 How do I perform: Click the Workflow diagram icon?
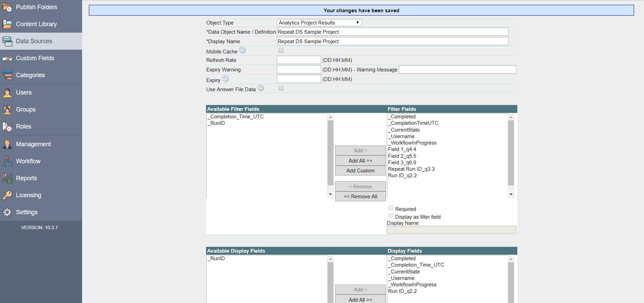tap(7, 161)
